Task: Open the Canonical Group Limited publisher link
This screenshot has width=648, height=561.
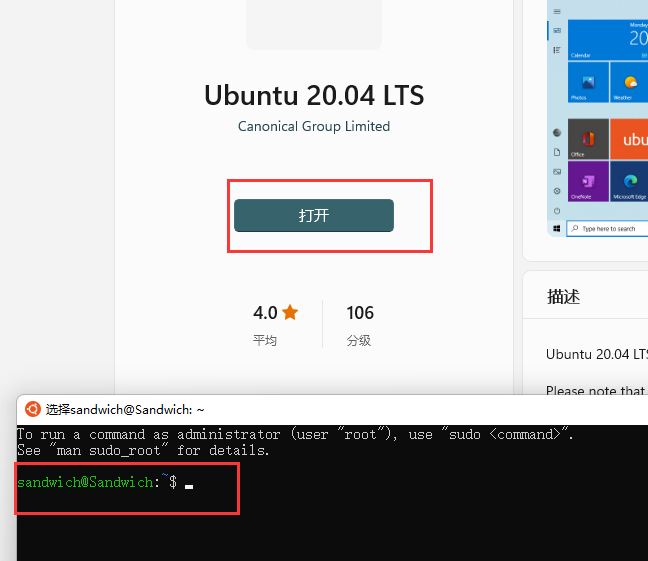Action: tap(314, 126)
